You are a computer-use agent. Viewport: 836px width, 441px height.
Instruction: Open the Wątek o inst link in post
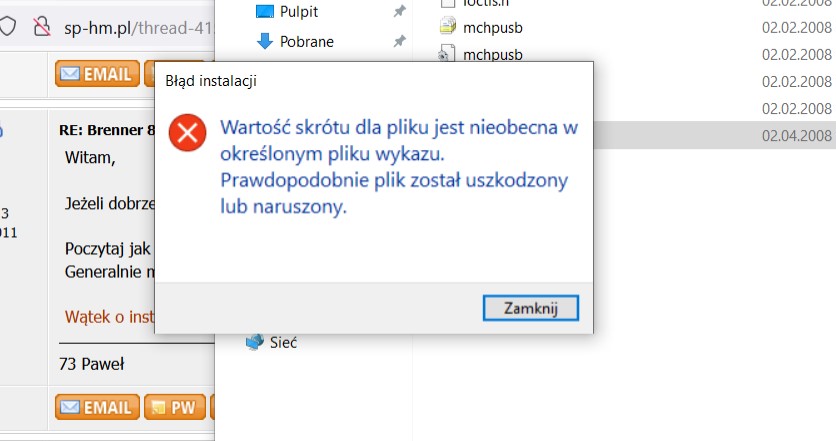coord(108,316)
